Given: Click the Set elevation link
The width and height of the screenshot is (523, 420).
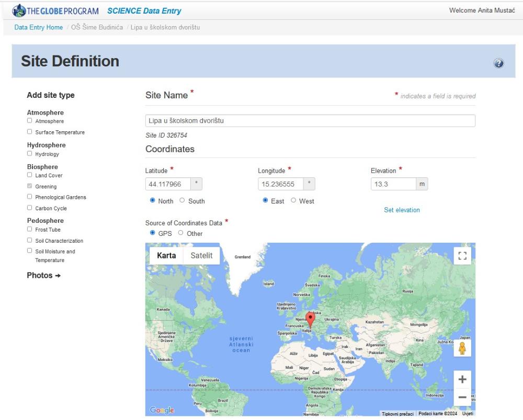Looking at the screenshot, I should 402,210.
